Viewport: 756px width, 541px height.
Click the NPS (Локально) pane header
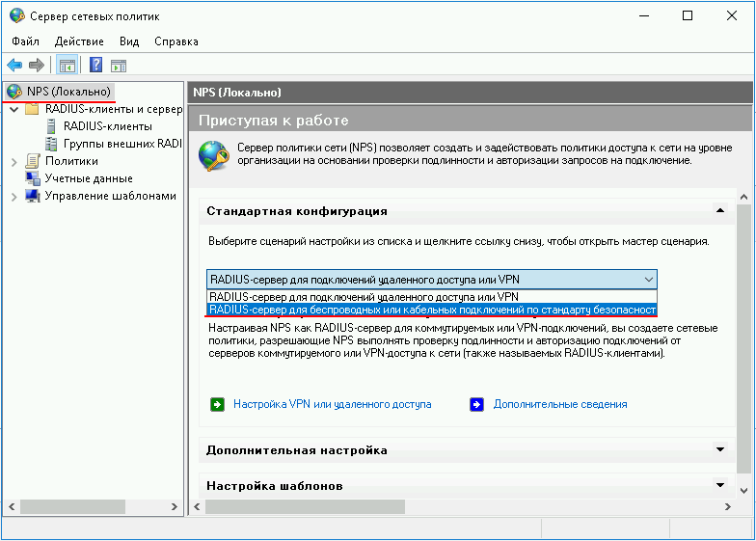pos(471,93)
